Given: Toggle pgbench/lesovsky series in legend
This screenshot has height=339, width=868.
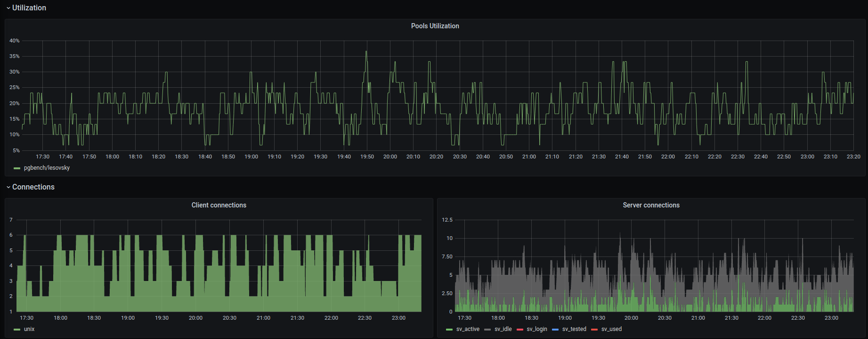Looking at the screenshot, I should click(47, 168).
